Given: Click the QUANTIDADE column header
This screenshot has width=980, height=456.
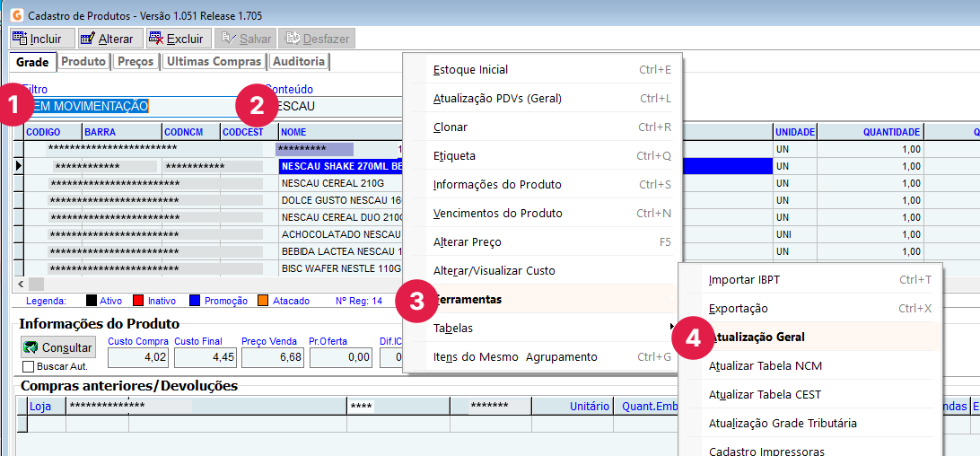Looking at the screenshot, I should pyautogui.click(x=871, y=132).
